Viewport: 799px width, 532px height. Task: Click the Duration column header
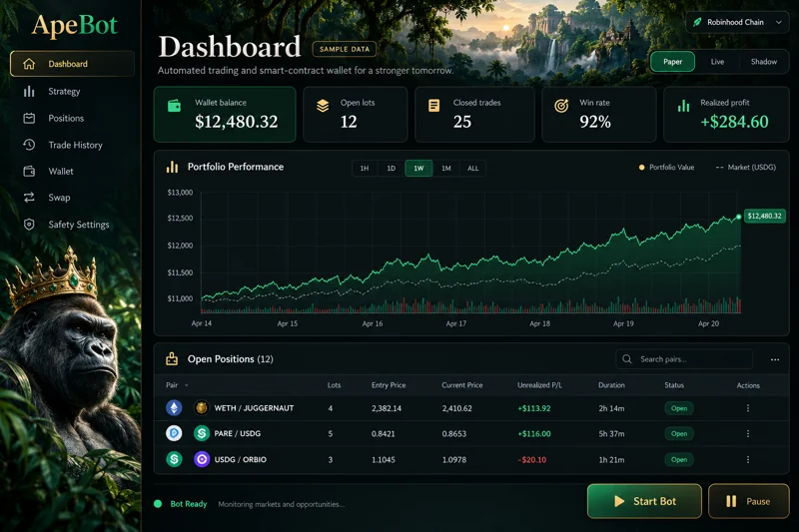pos(611,385)
